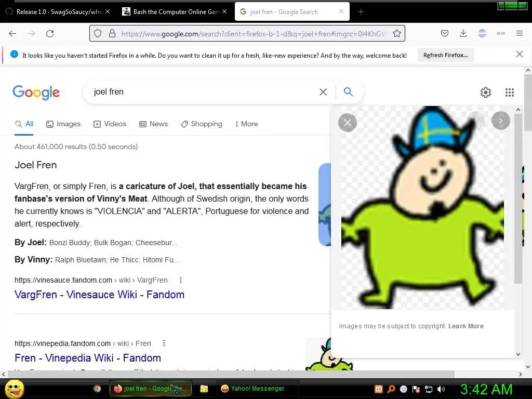
Task: Close the joel fren Google Search tab
Action: (341, 11)
